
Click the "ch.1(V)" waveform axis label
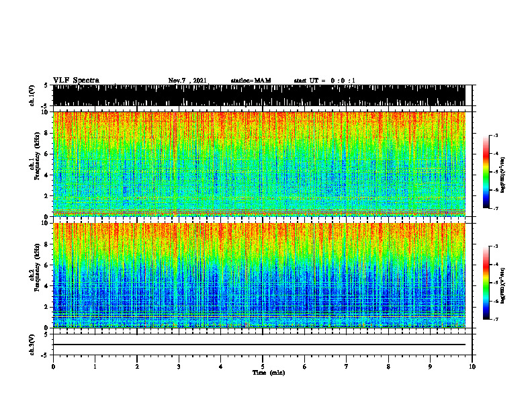[x=32, y=95]
